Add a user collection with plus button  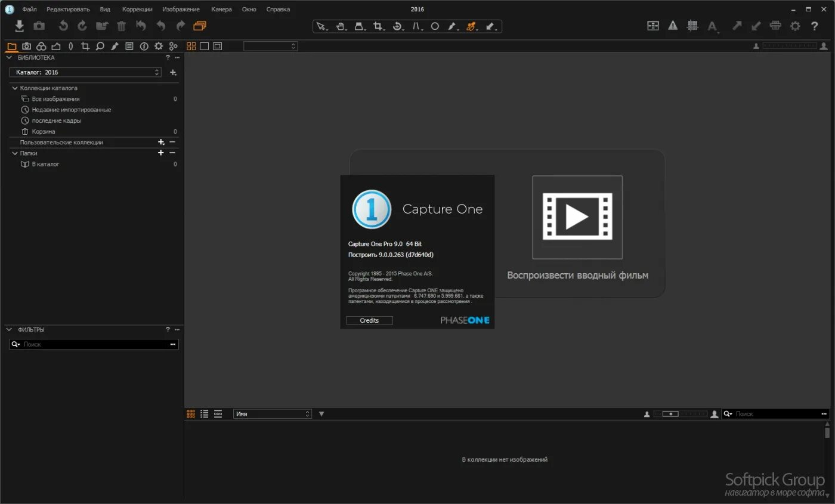click(161, 143)
